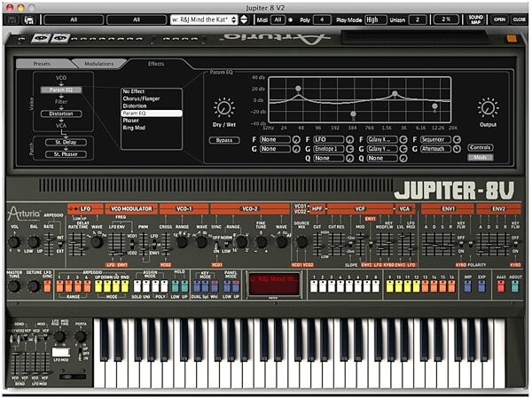Click the 48 Hz EQ band handle
This screenshot has width=532, height=399.
(298, 89)
